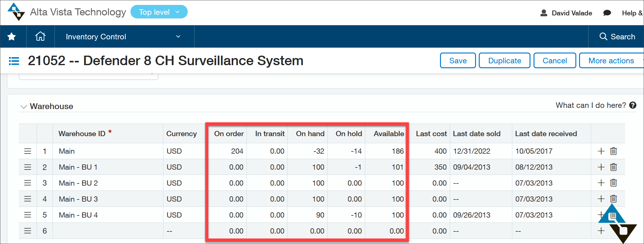
Task: Click the David Valade user name
Action: pyautogui.click(x=572, y=13)
